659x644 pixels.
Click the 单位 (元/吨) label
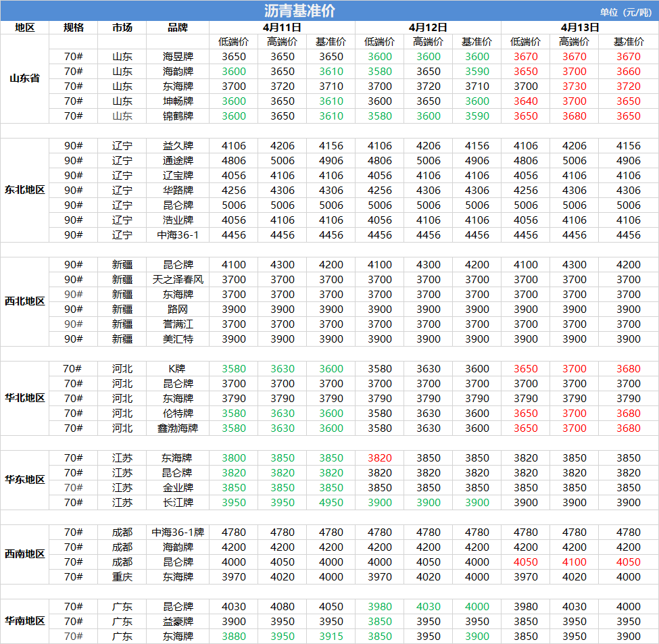pos(625,11)
